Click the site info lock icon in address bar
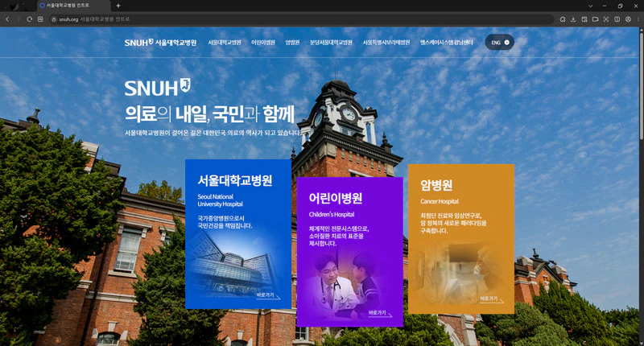 (54, 19)
